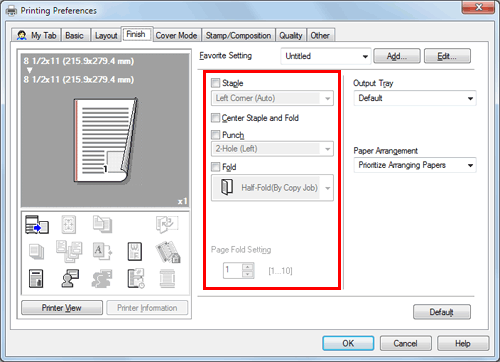Open the Cover Mode tab
This screenshot has height=362, width=500.
coord(176,35)
